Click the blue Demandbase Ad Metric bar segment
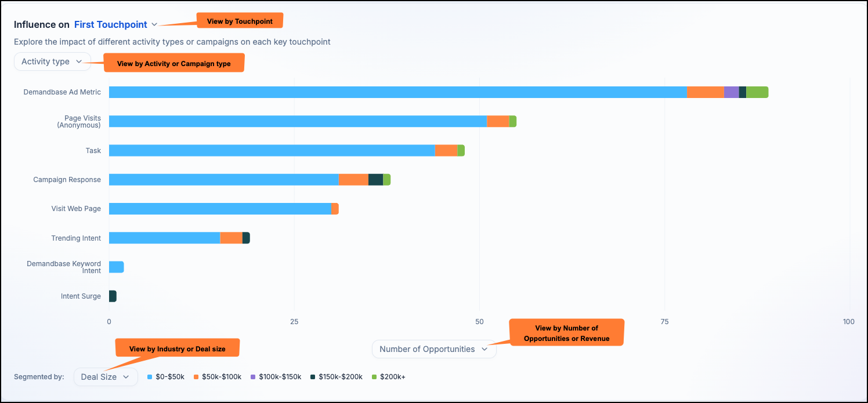This screenshot has height=403, width=868. pos(397,92)
